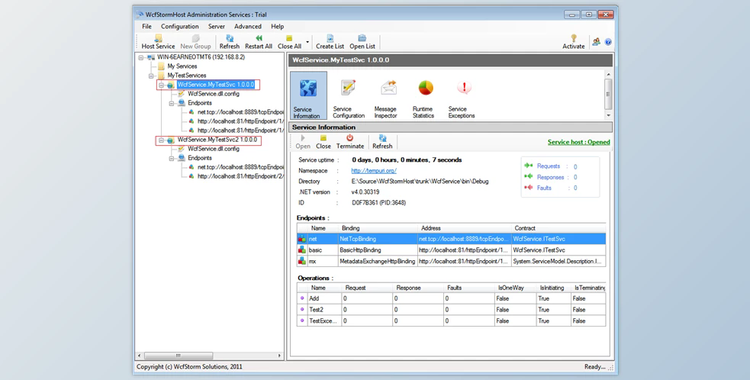Open the Runtime Statistics pie chart view
The height and width of the screenshot is (380, 750).
point(424,98)
